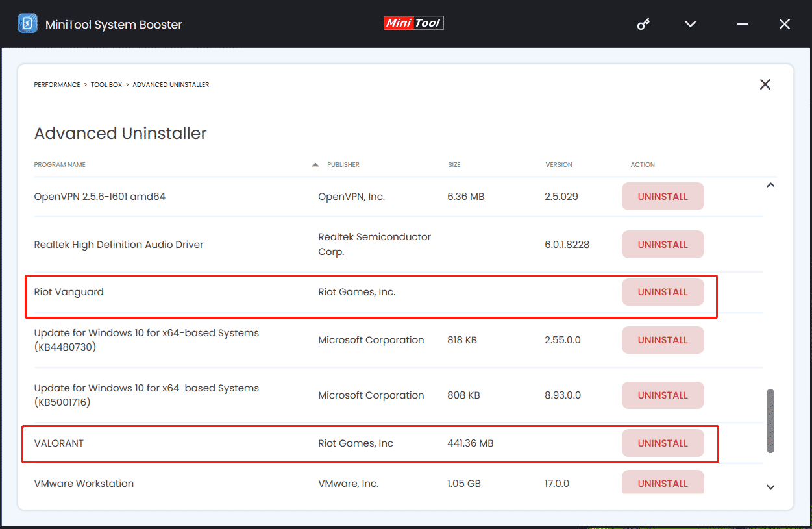Click the MiniTool logo in title bar
This screenshot has height=529, width=812.
pyautogui.click(x=413, y=23)
